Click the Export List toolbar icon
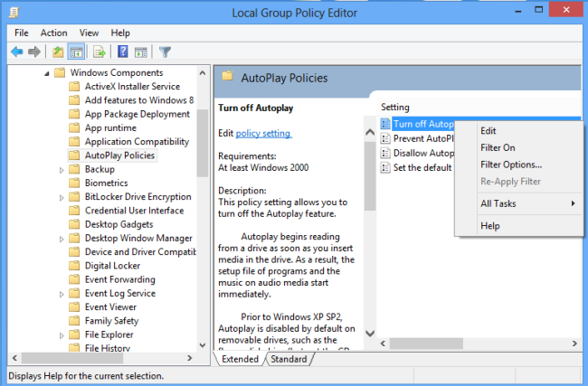 tap(100, 52)
